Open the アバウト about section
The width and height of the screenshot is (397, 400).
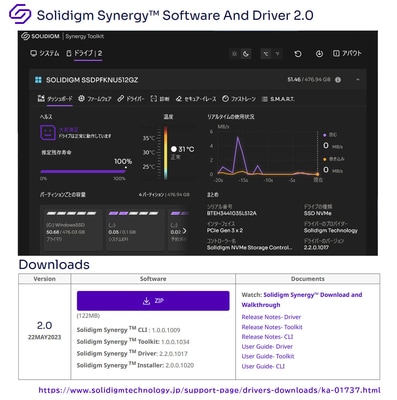coord(347,53)
